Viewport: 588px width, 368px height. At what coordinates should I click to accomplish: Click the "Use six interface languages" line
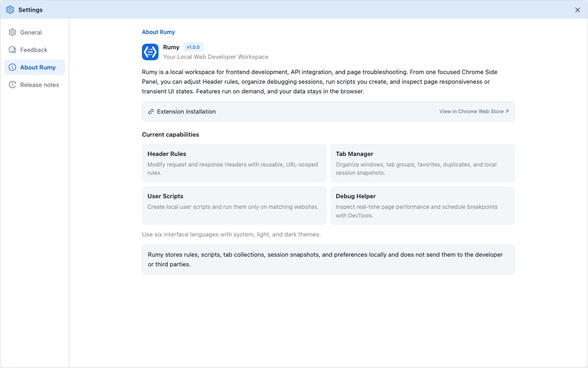pyautogui.click(x=231, y=235)
